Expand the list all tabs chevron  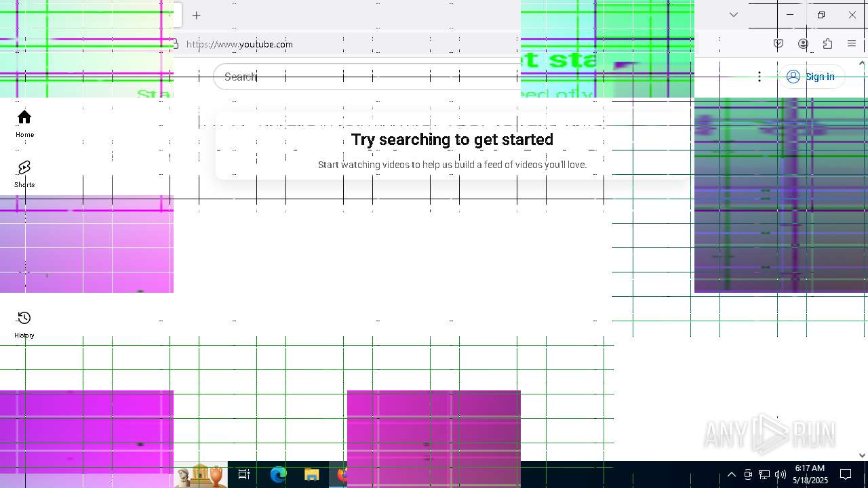pos(734,15)
